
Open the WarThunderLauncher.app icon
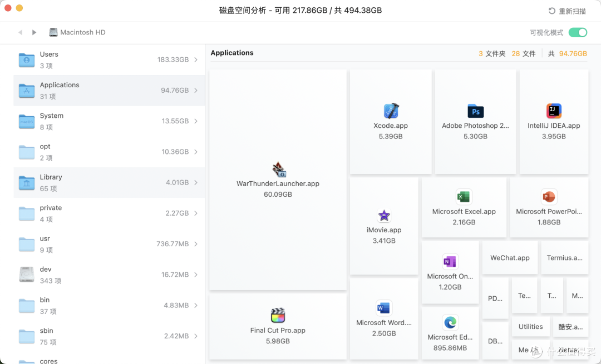(x=278, y=169)
